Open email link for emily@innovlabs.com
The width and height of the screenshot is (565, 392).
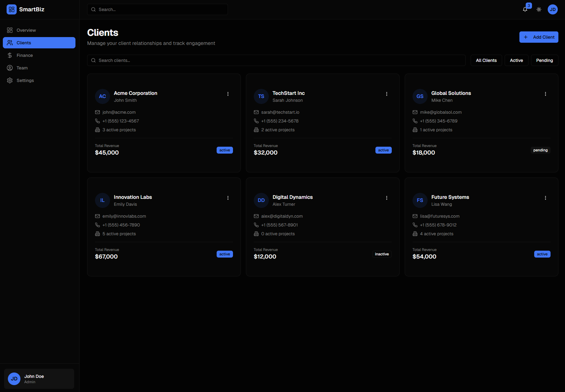124,216
